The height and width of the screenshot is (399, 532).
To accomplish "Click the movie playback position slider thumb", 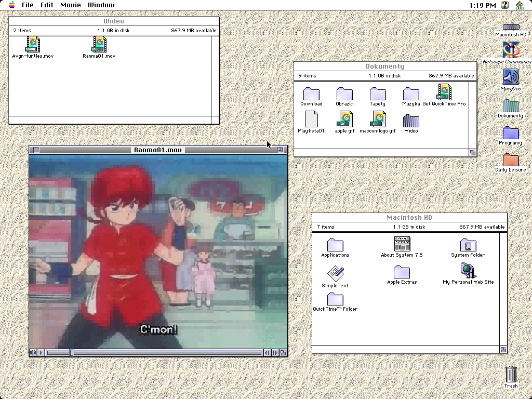I will pyautogui.click(x=72, y=353).
